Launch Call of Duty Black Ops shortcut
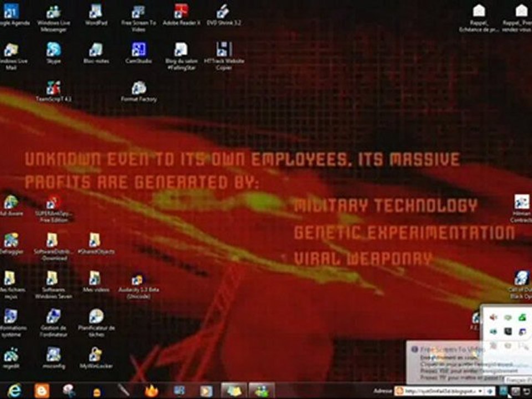Image resolution: width=532 pixels, height=399 pixels. pos(521,285)
